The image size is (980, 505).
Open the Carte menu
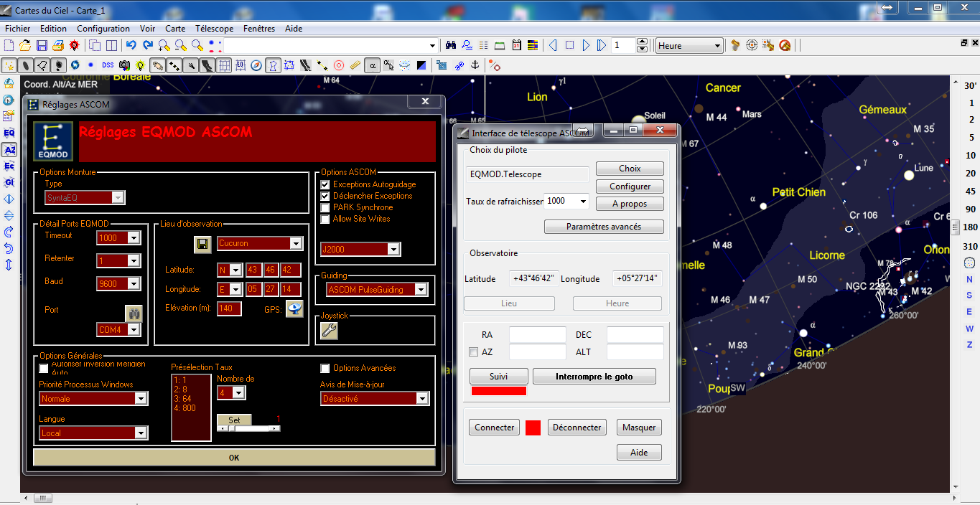(x=175, y=29)
